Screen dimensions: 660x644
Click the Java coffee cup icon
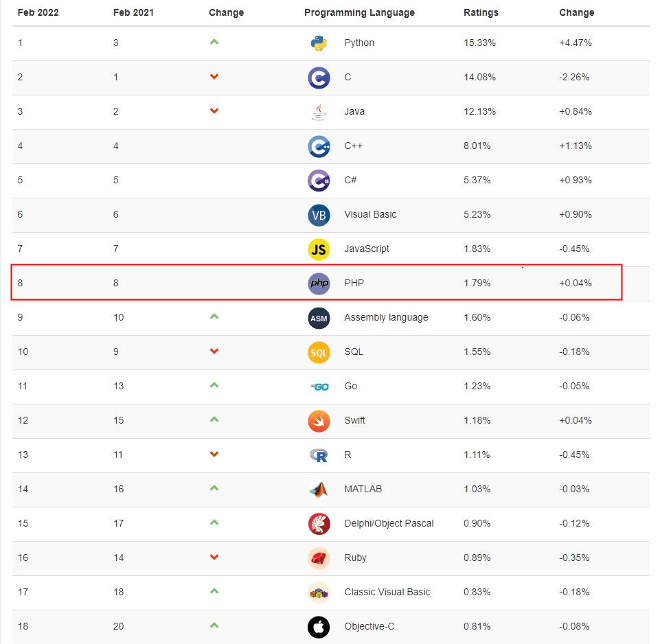point(319,112)
